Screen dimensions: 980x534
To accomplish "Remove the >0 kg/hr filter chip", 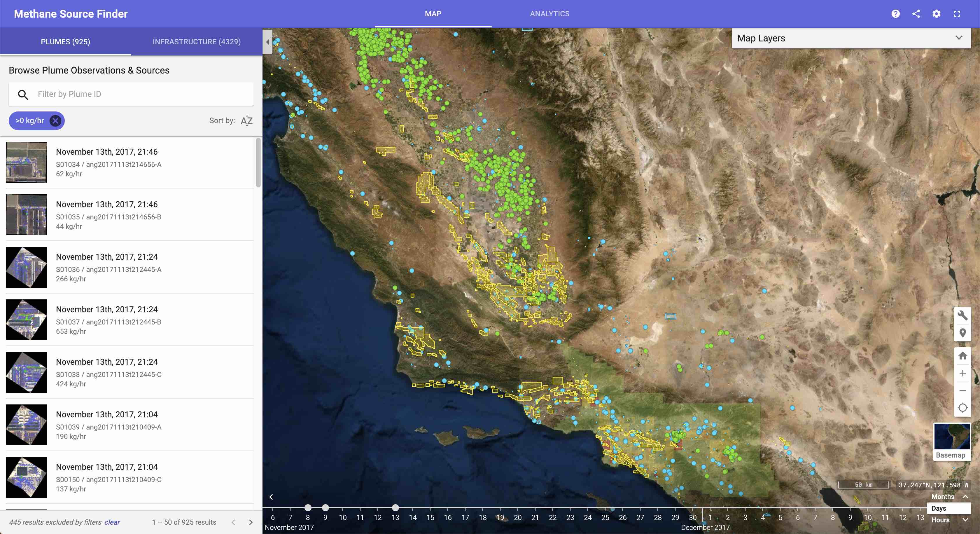I will pos(55,121).
